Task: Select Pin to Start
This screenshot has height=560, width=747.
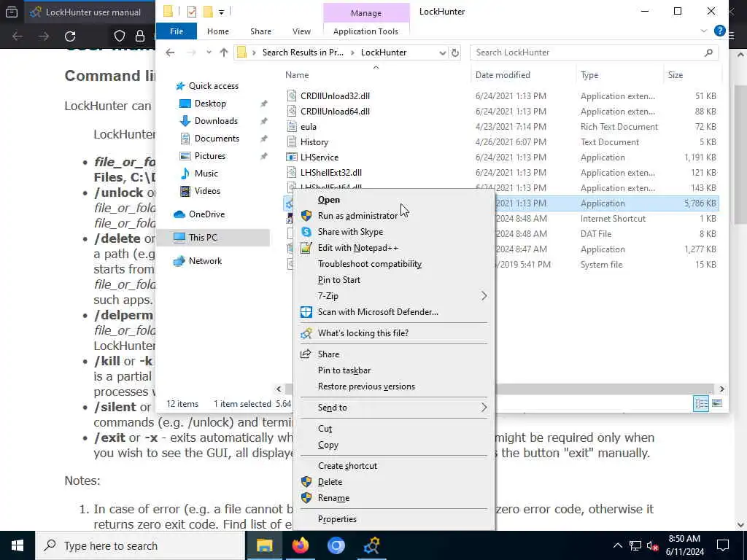Action: coord(338,280)
